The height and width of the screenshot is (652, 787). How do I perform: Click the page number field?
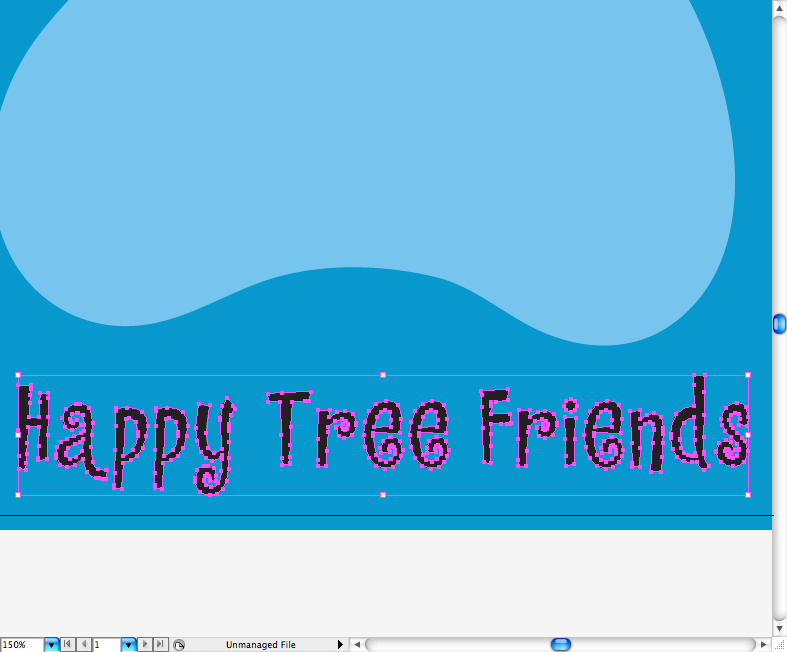106,645
